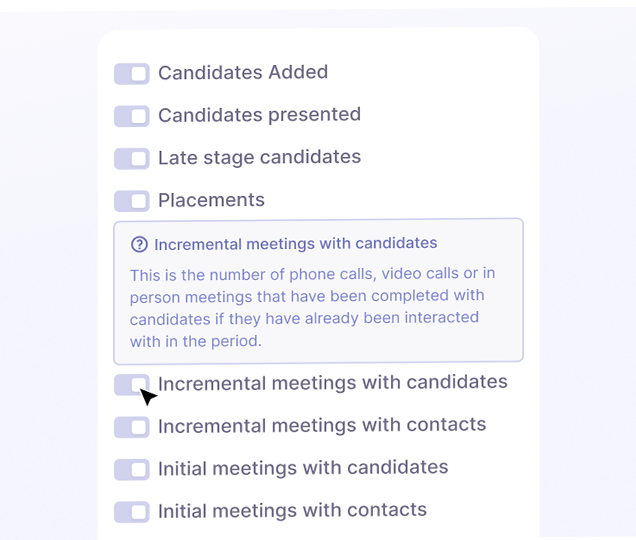Click the Candidates Added label

pos(243,72)
